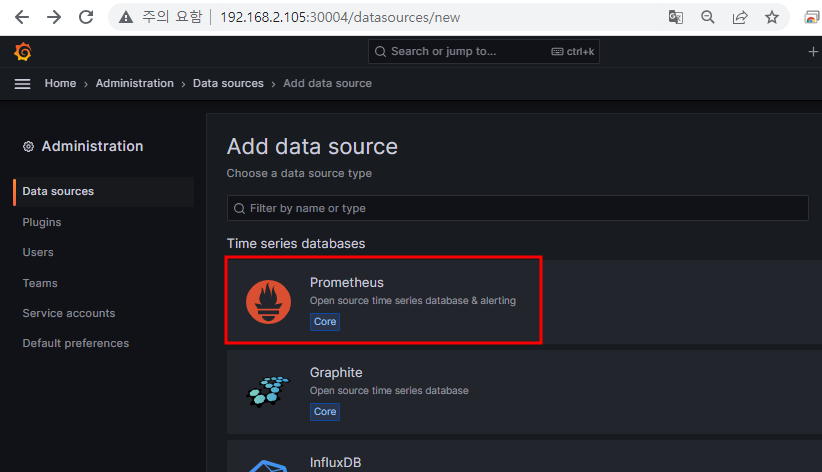
Task: Reload the page with the refresh icon
Action: click(86, 17)
